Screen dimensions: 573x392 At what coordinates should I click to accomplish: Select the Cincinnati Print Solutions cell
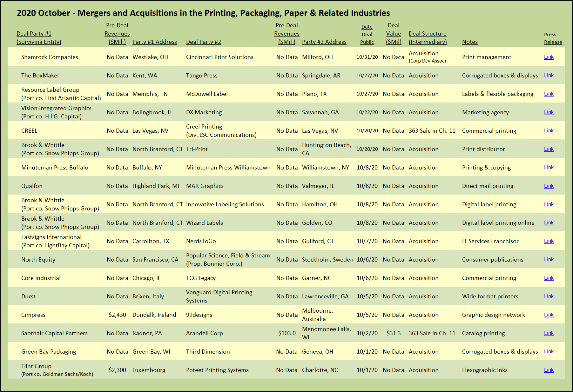point(220,57)
